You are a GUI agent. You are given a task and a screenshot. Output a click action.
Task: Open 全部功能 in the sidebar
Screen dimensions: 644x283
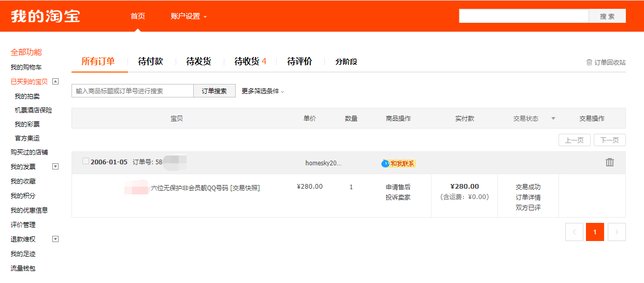26,52
